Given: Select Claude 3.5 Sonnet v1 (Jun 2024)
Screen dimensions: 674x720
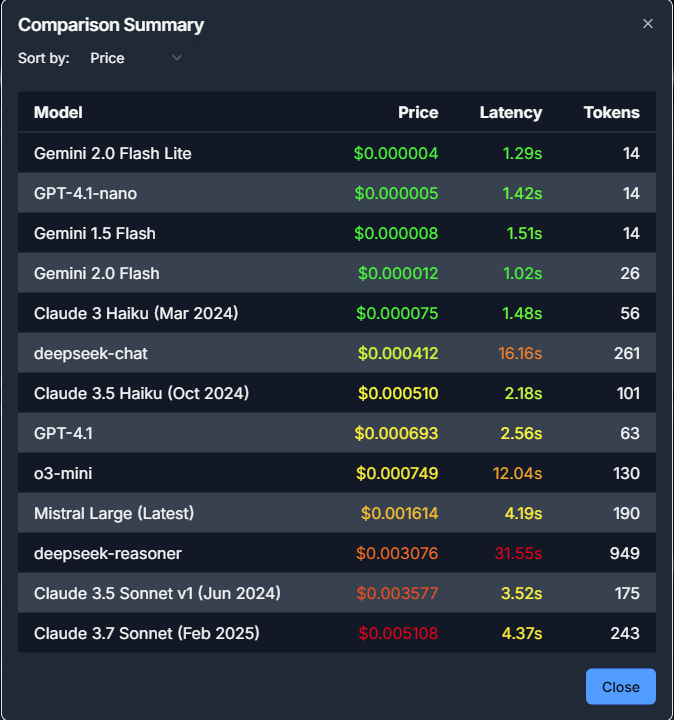Looking at the screenshot, I should [157, 593].
